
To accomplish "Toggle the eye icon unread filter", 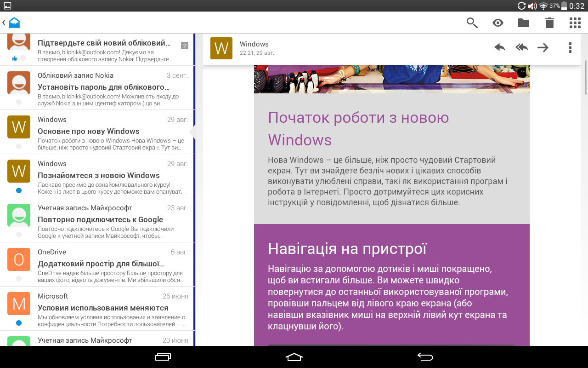I will click(x=498, y=23).
